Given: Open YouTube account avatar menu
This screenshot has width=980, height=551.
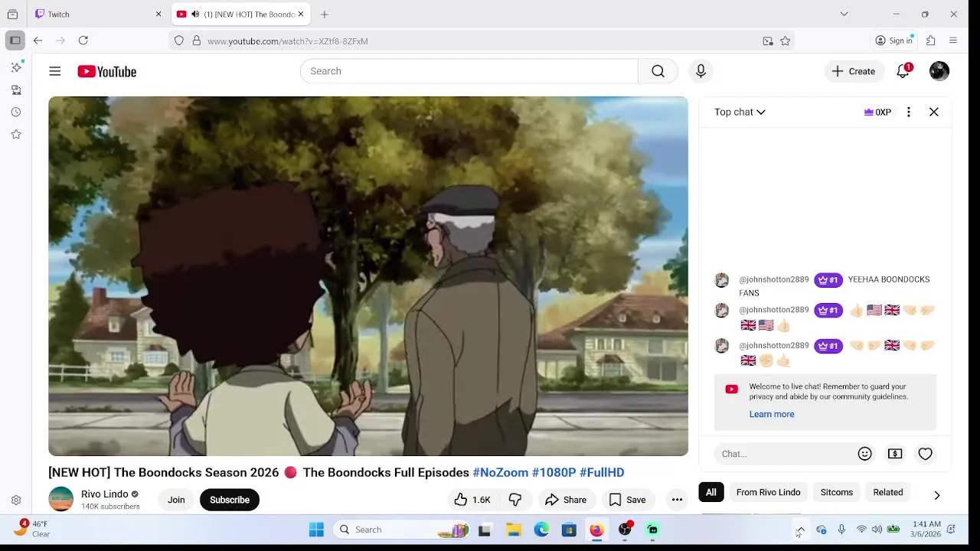Looking at the screenshot, I should 939,71.
